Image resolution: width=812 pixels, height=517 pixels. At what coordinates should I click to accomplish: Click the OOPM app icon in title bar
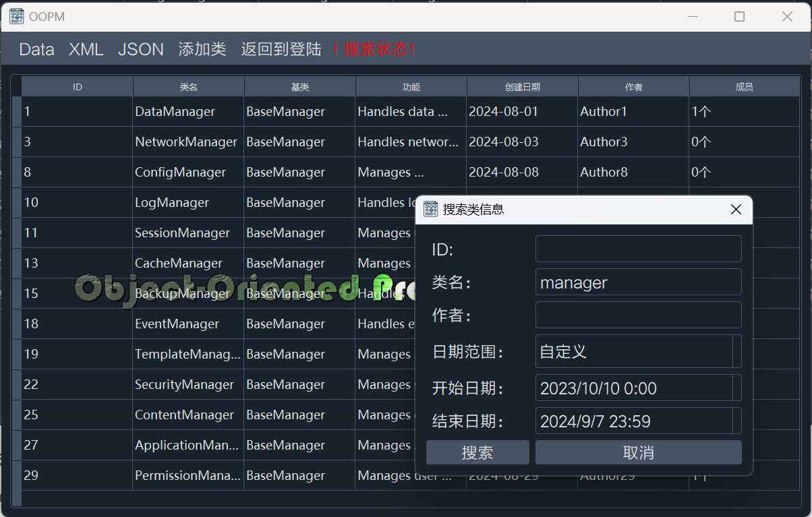(x=17, y=17)
